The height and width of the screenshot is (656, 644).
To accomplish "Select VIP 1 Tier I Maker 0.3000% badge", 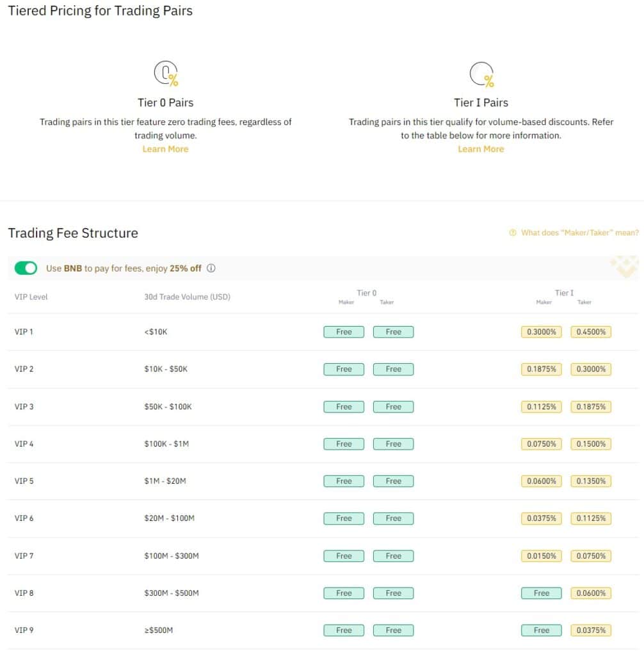I will [541, 332].
